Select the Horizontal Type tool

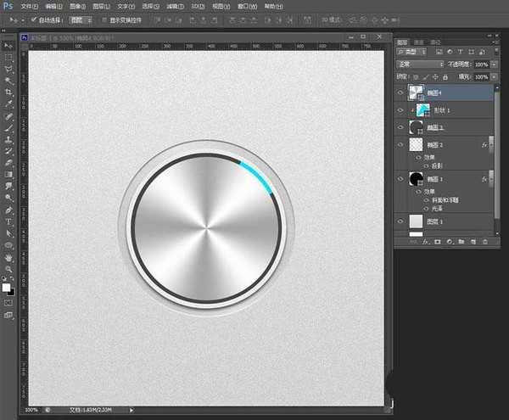(x=8, y=221)
